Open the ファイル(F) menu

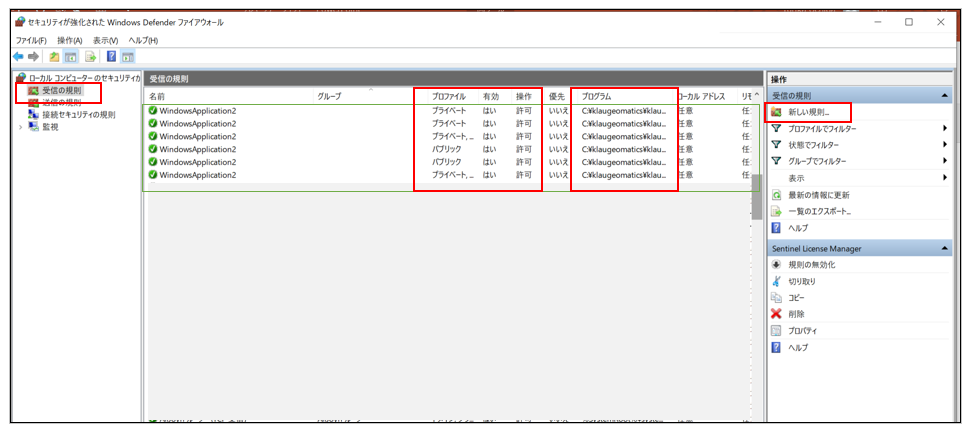(x=31, y=40)
